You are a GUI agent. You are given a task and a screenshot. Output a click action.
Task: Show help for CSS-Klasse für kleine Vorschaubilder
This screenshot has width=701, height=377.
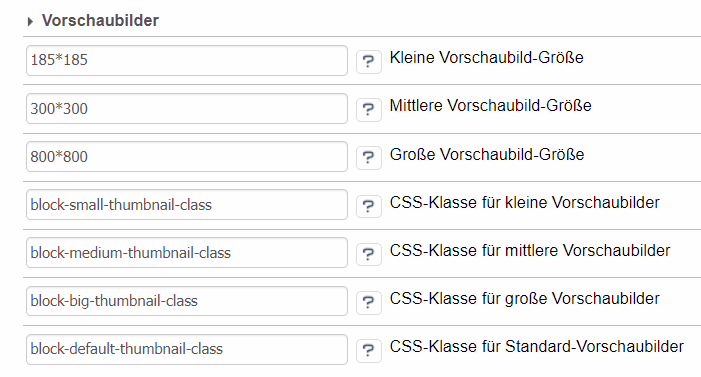pyautogui.click(x=369, y=206)
